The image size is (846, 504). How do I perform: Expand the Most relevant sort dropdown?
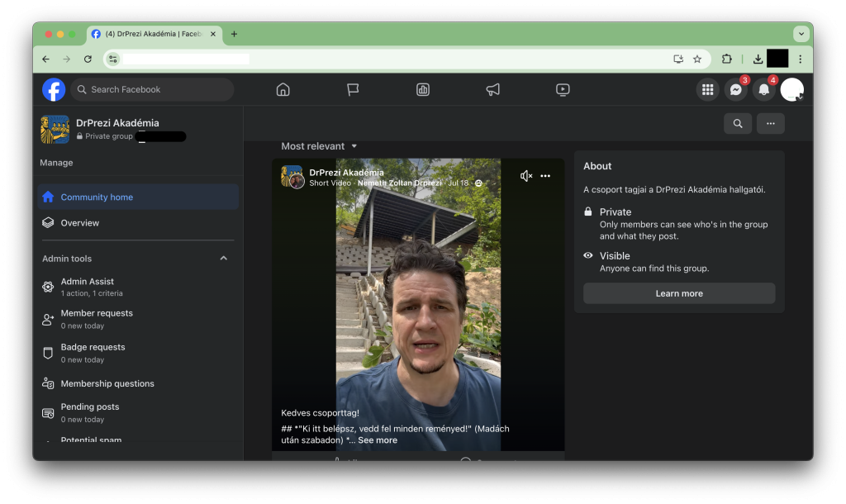(x=319, y=146)
